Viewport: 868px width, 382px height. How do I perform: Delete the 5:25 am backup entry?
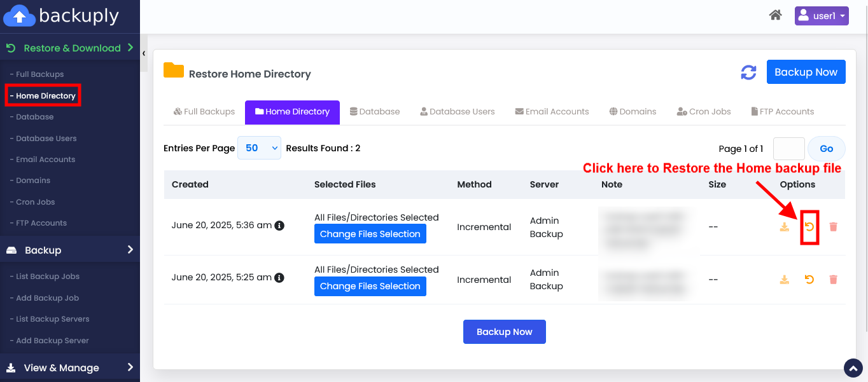tap(833, 280)
